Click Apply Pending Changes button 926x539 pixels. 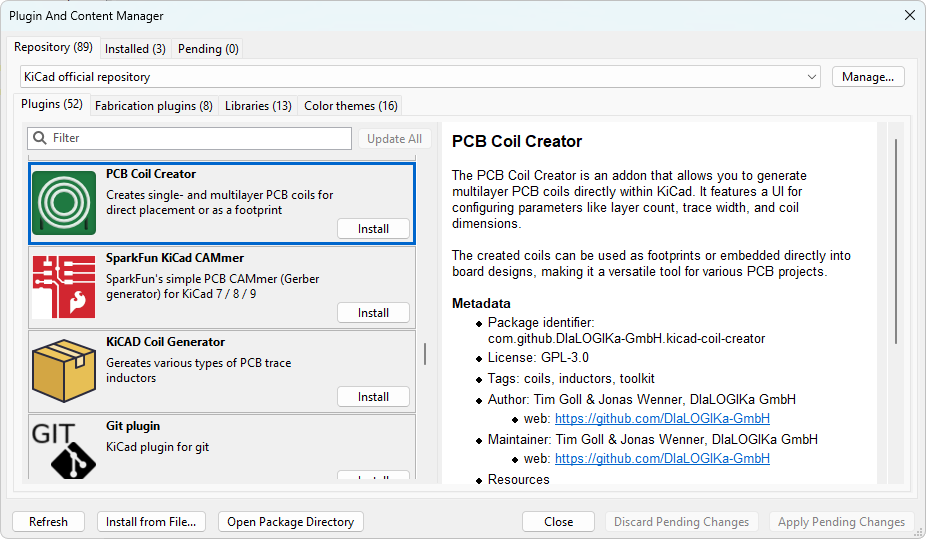pos(841,522)
